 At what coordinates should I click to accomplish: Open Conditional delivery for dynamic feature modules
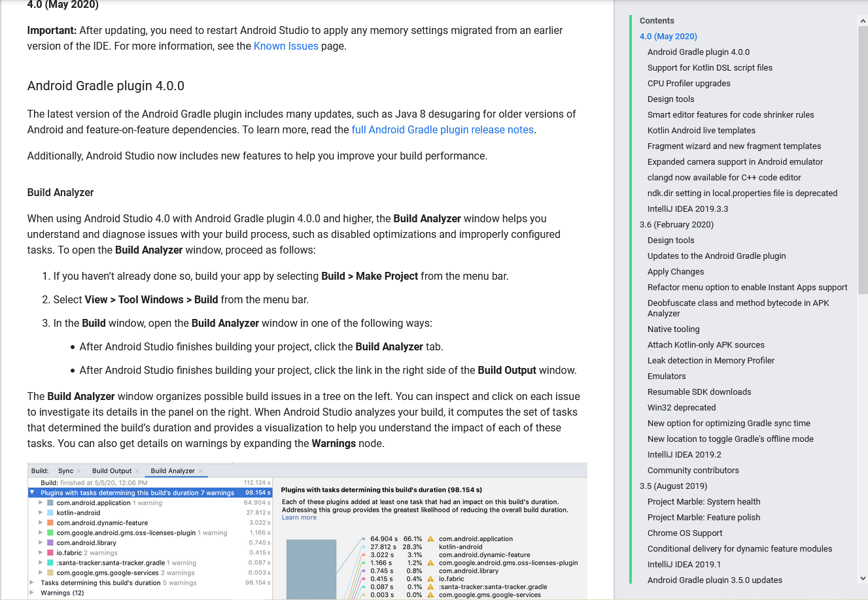coord(740,549)
